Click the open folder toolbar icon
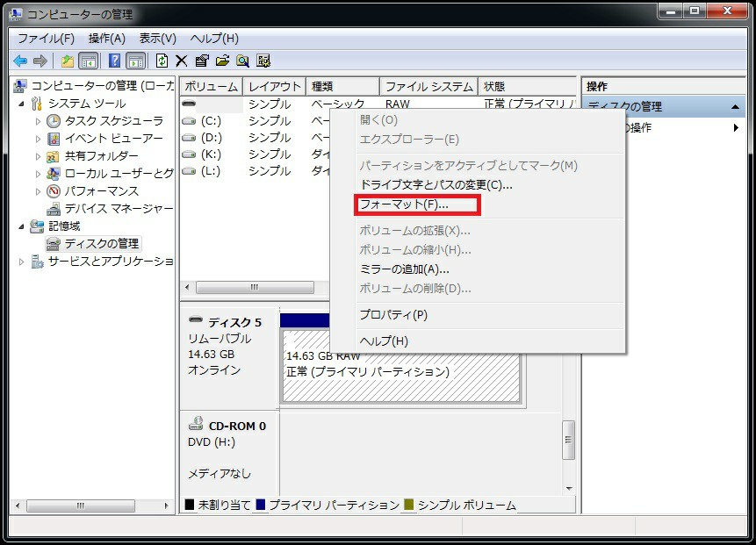Screen dimensions: 756x545 (x=222, y=61)
